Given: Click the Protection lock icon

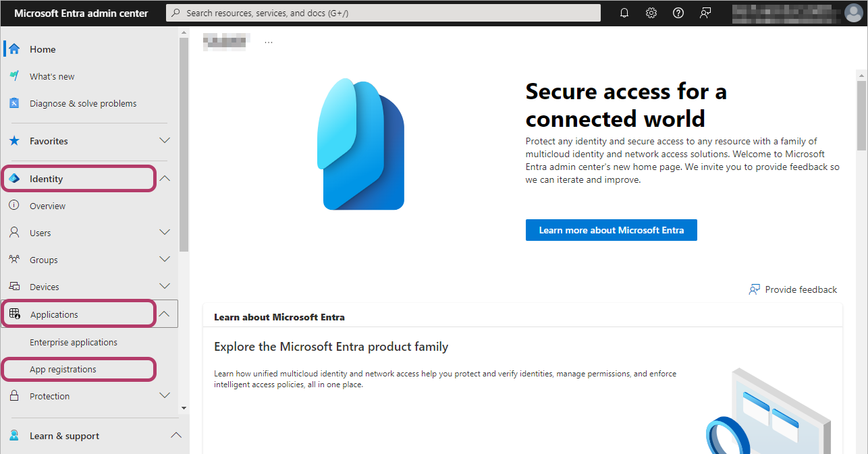Looking at the screenshot, I should click(14, 396).
